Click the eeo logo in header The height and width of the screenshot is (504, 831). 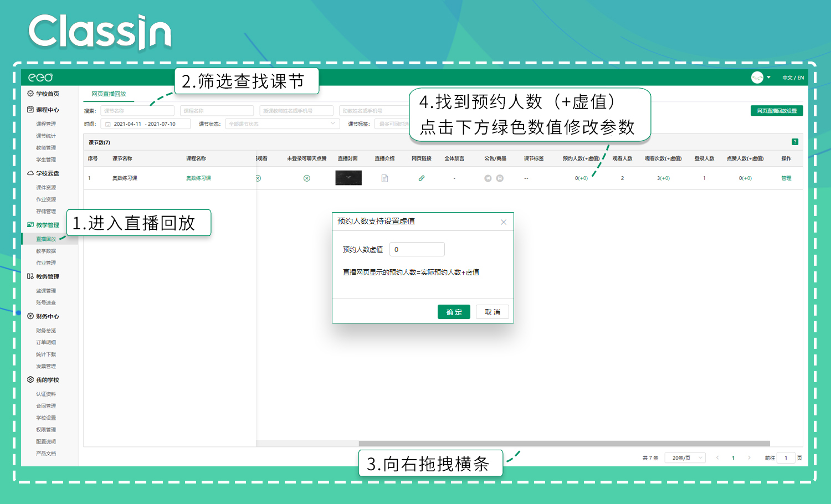pos(40,78)
